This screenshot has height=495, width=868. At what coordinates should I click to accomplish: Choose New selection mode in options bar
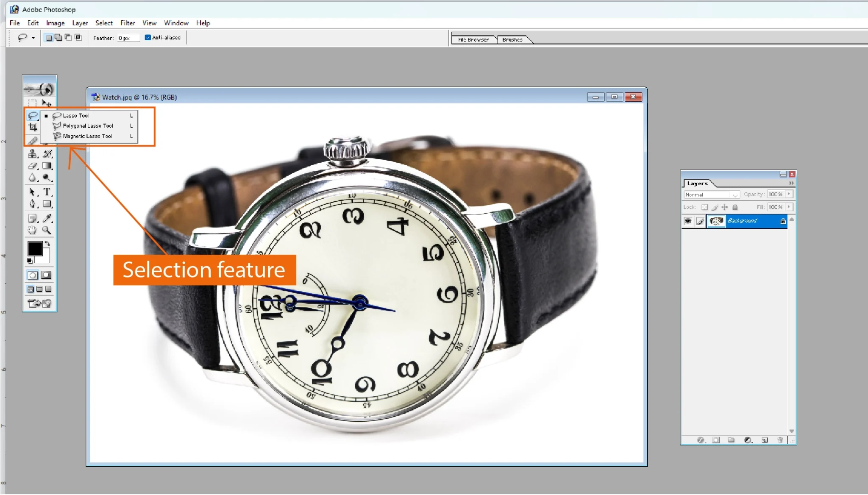(49, 38)
